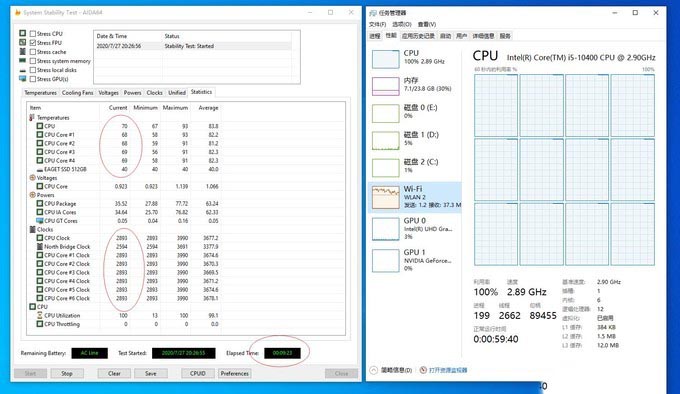This screenshot has width=680, height=394.
Task: Click the Clocks group chip icon
Action: pos(32,229)
